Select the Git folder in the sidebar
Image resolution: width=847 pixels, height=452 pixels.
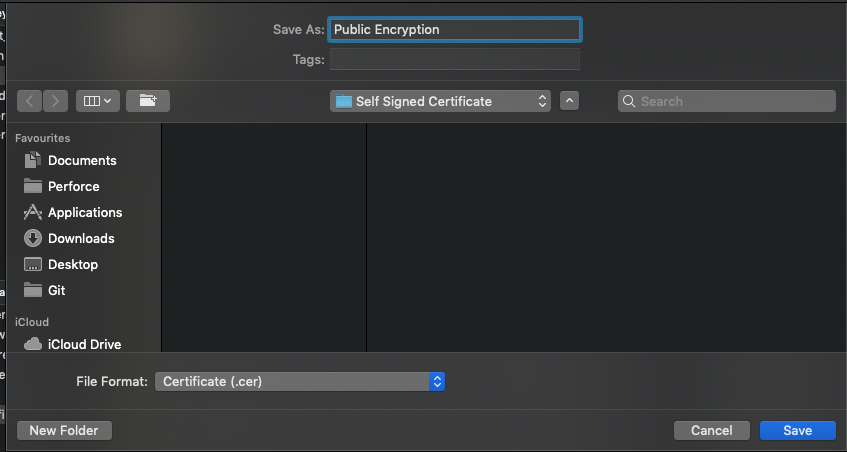pos(56,290)
